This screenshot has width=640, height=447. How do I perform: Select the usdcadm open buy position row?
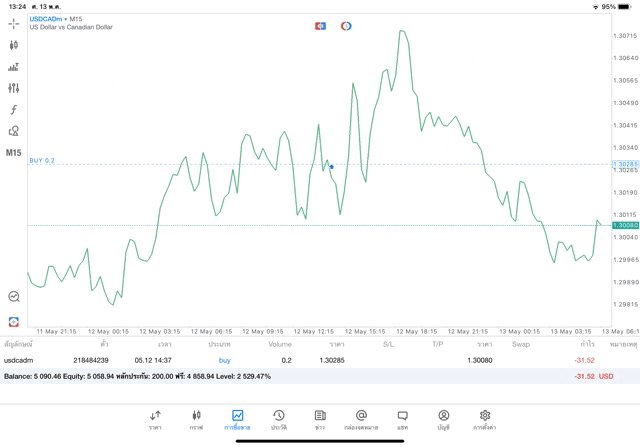click(300, 360)
